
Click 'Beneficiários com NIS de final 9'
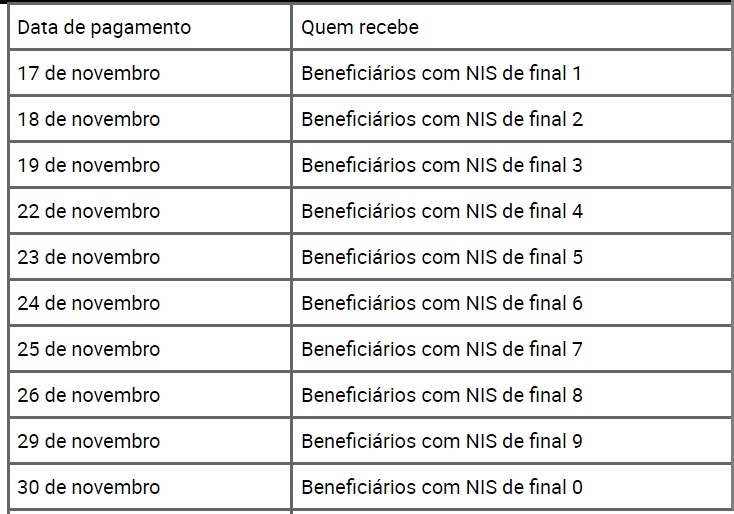(x=442, y=441)
